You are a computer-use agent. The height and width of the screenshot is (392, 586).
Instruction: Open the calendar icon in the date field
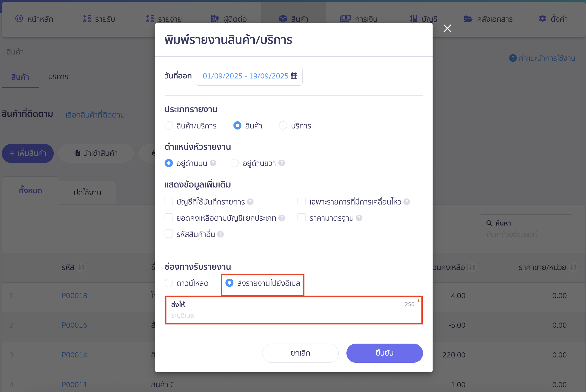tap(294, 76)
